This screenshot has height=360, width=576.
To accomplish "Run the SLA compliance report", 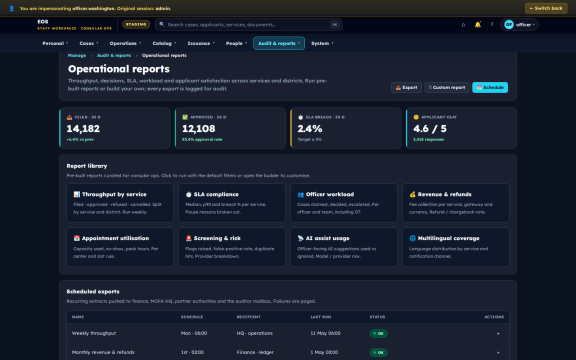I will (232, 203).
